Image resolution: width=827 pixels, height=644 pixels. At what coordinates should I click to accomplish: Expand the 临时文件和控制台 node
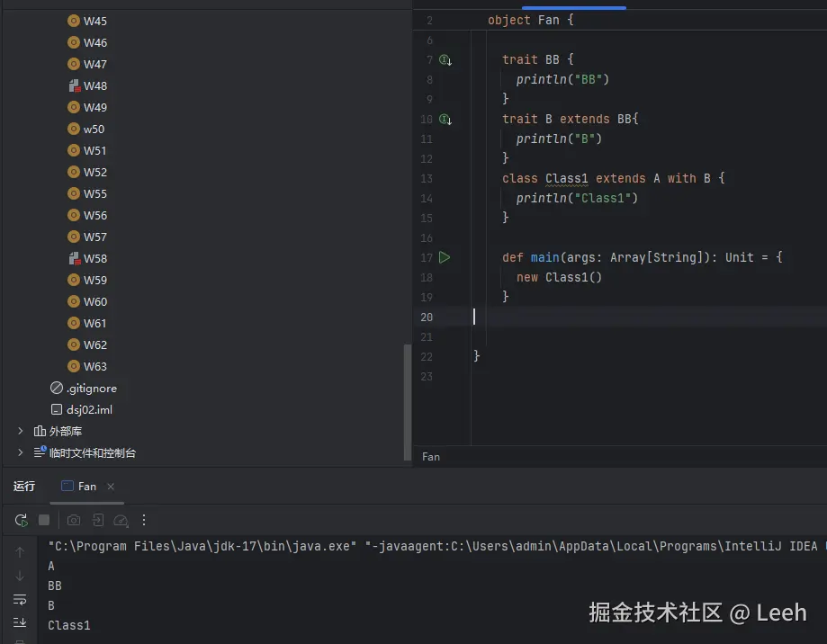pos(20,452)
